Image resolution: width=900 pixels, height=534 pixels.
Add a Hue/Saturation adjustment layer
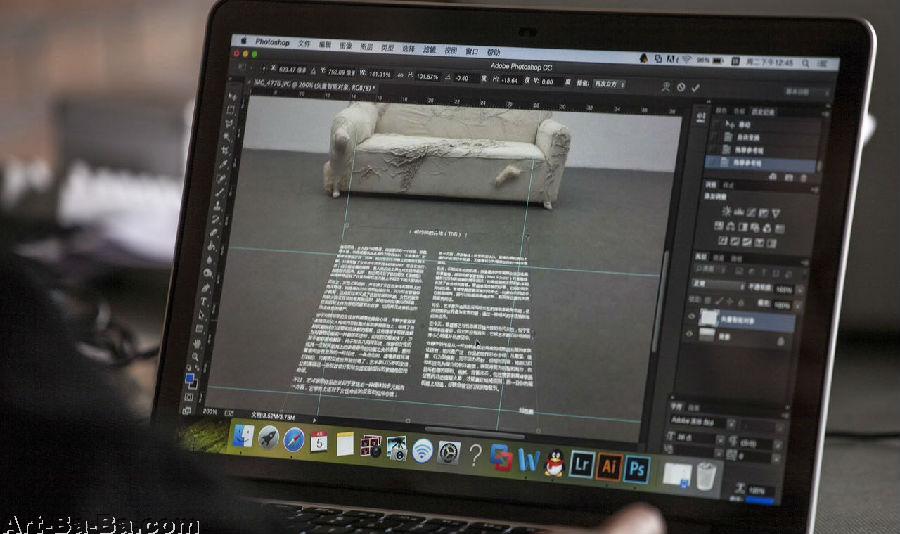click(719, 226)
